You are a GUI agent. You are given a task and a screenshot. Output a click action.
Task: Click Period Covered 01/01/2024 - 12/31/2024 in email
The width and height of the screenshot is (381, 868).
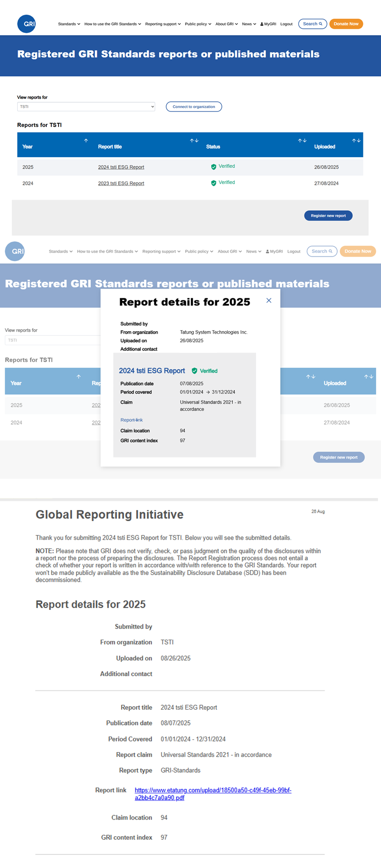tap(193, 739)
